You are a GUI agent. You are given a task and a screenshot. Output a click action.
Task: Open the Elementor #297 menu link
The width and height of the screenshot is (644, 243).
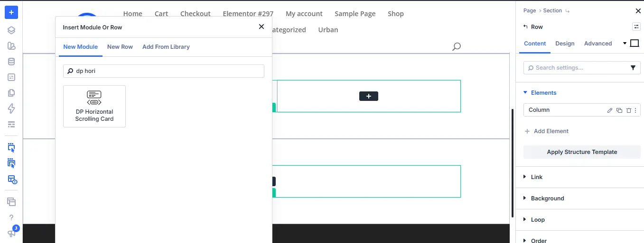[x=248, y=14]
